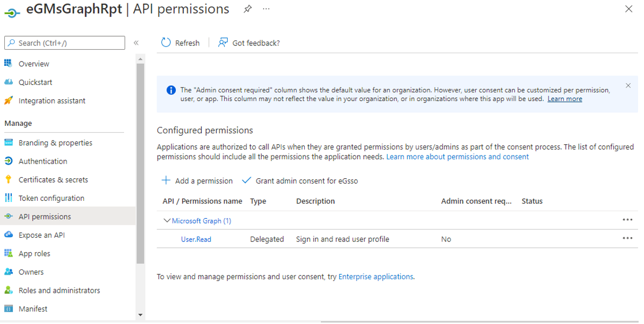Click the Token configuration bars icon

[8, 198]
